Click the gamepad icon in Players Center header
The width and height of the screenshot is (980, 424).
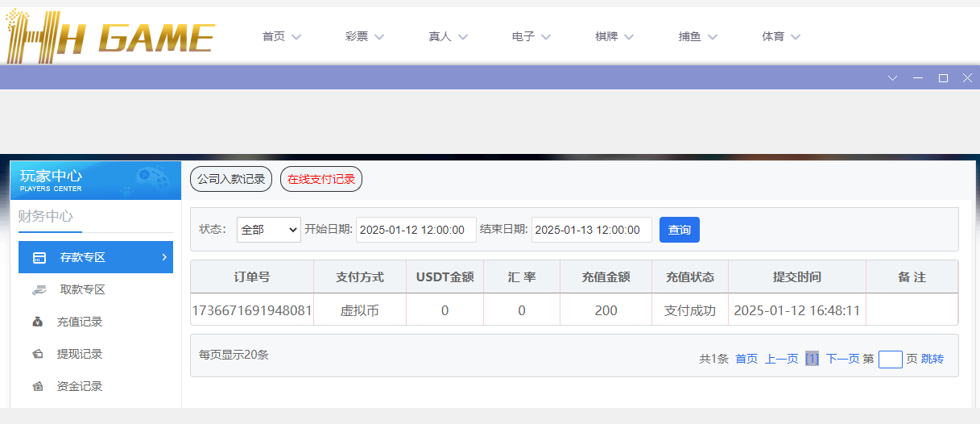(149, 176)
